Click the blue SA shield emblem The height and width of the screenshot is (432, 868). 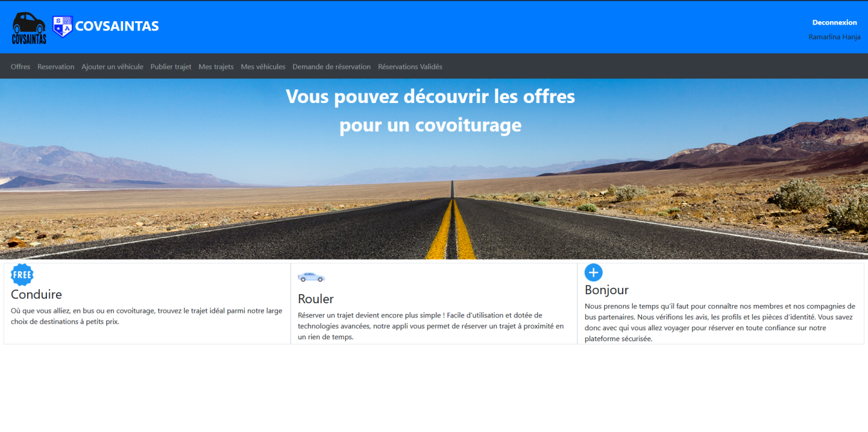(62, 26)
